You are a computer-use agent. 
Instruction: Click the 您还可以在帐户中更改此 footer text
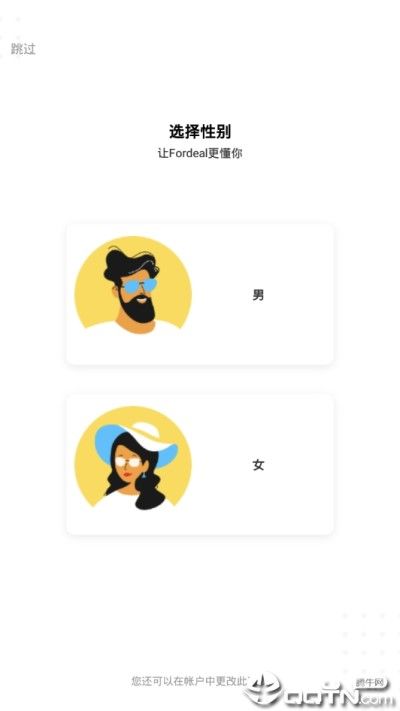191,681
